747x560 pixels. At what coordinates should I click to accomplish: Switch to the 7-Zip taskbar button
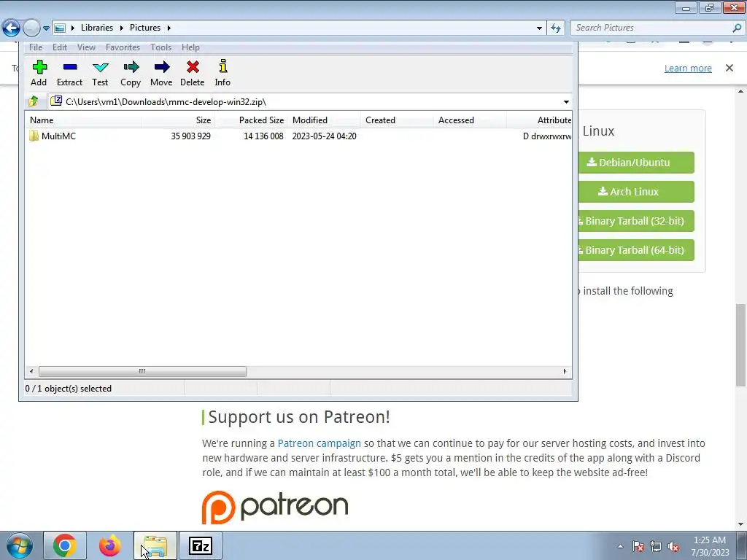[201, 545]
